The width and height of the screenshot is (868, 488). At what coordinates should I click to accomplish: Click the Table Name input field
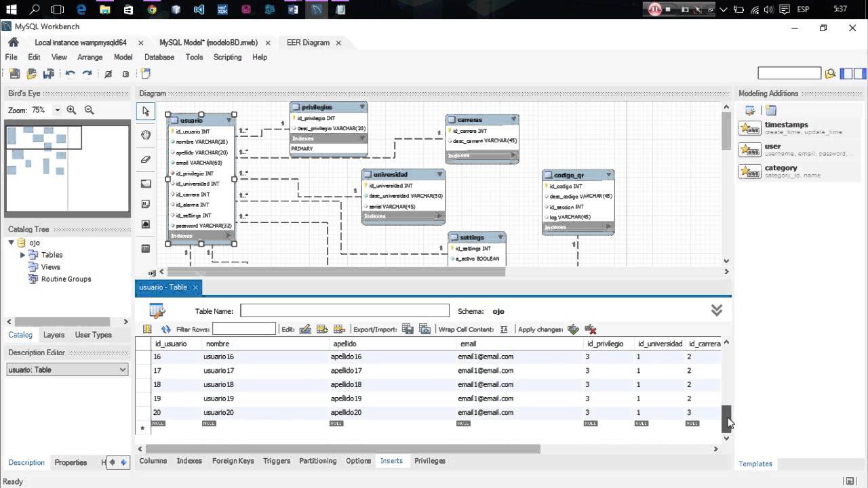(344, 310)
